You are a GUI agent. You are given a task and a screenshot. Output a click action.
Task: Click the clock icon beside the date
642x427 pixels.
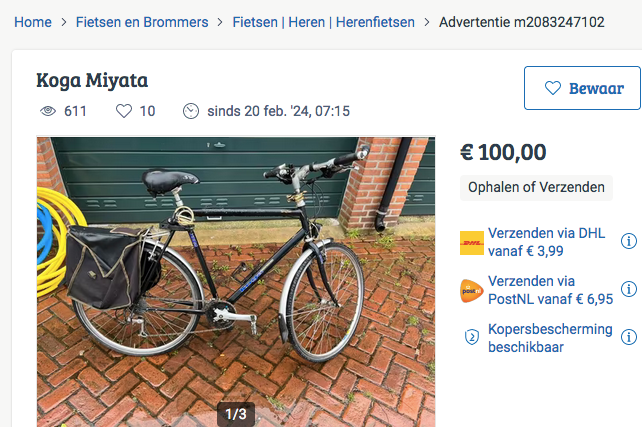[191, 111]
